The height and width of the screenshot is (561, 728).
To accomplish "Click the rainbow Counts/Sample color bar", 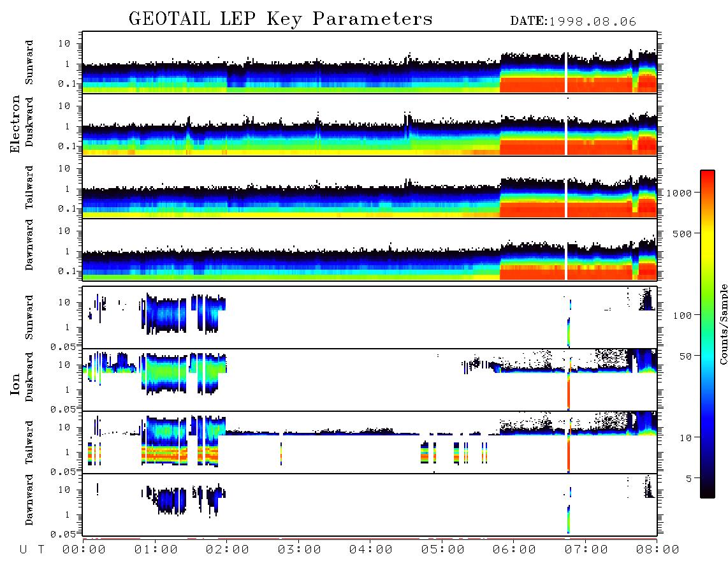I will [x=708, y=334].
